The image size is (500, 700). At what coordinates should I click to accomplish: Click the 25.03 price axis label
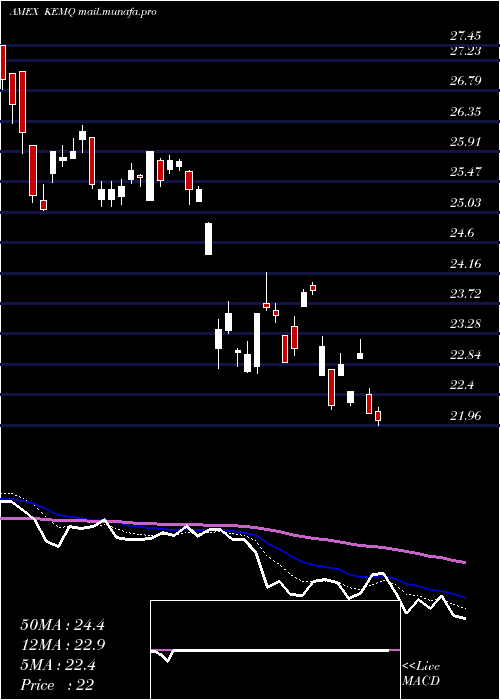tap(465, 202)
